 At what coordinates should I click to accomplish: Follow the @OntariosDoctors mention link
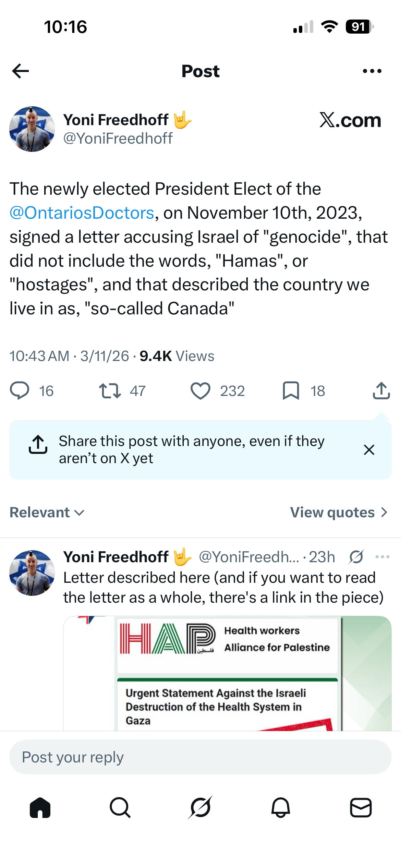click(x=82, y=213)
